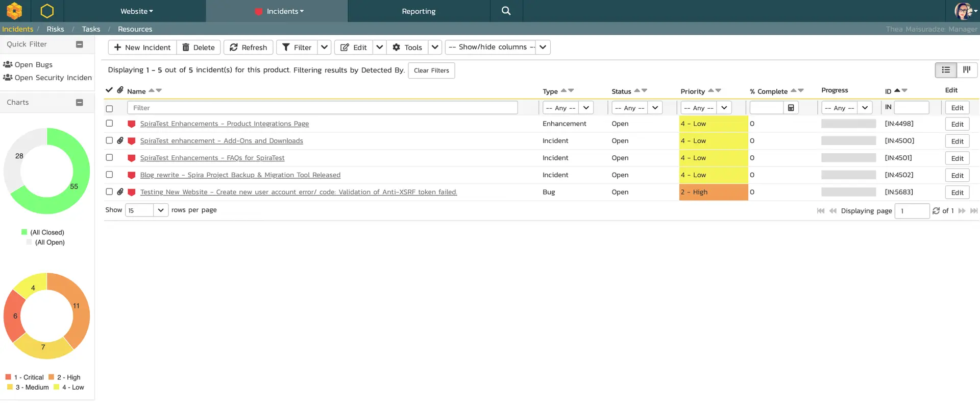Image resolution: width=980 pixels, height=405 pixels.
Task: Tick the checkbox for the Bug incident
Action: pyautogui.click(x=109, y=192)
